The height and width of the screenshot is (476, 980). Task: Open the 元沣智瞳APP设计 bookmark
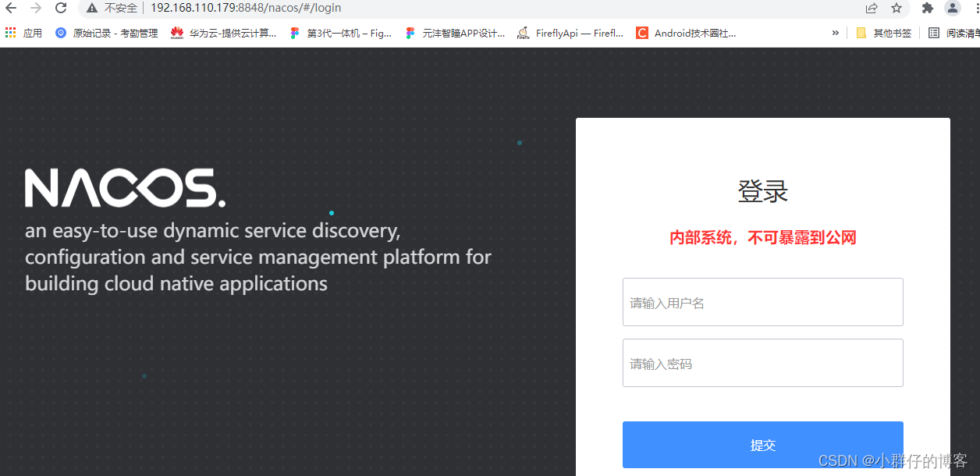pos(455,33)
